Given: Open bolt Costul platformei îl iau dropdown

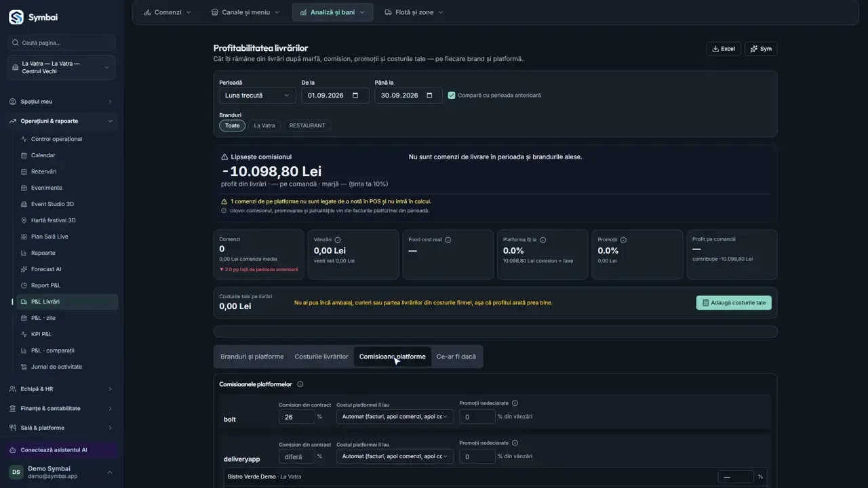Looking at the screenshot, I should tap(395, 417).
